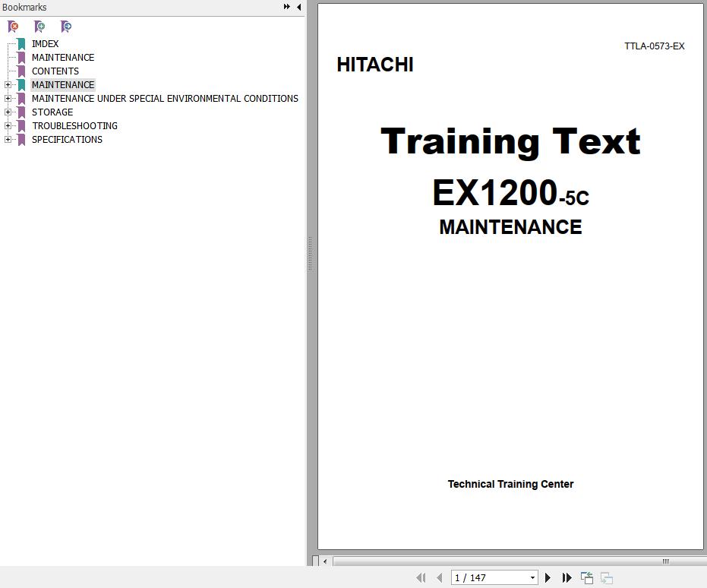Open the SPECIFICATIONS bookmark
The height and width of the screenshot is (588, 707).
[x=67, y=140]
